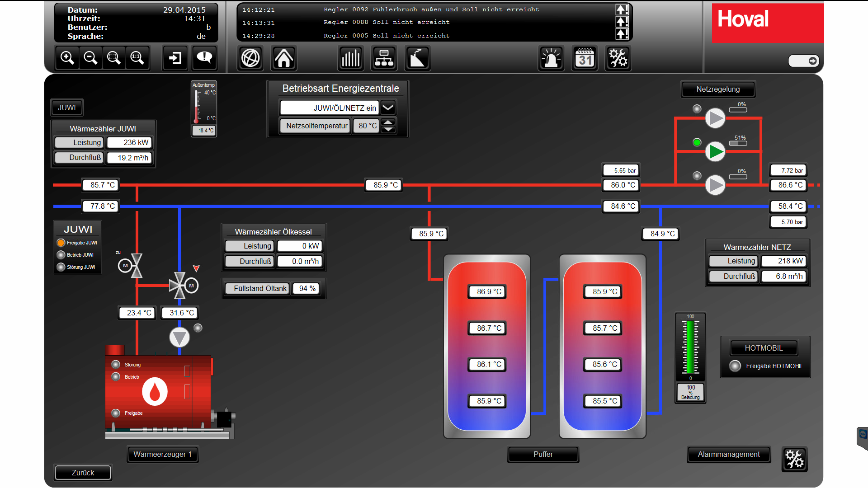Expand the JUWI/ÖL/NETZ ein dropdown
This screenshot has height=488, width=868.
point(388,108)
